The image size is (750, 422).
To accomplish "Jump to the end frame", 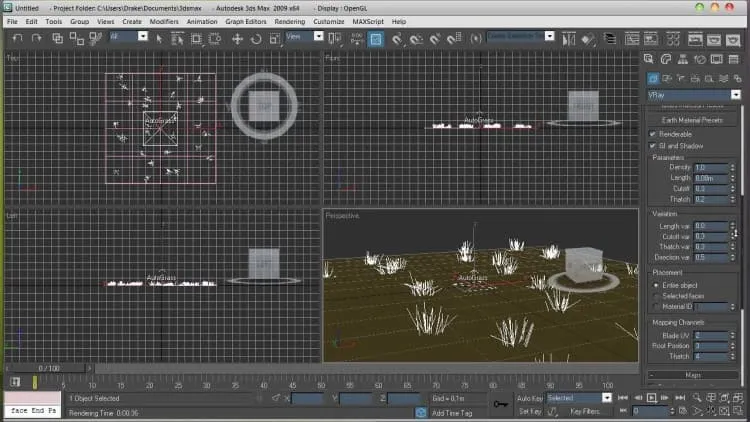I will click(x=680, y=398).
